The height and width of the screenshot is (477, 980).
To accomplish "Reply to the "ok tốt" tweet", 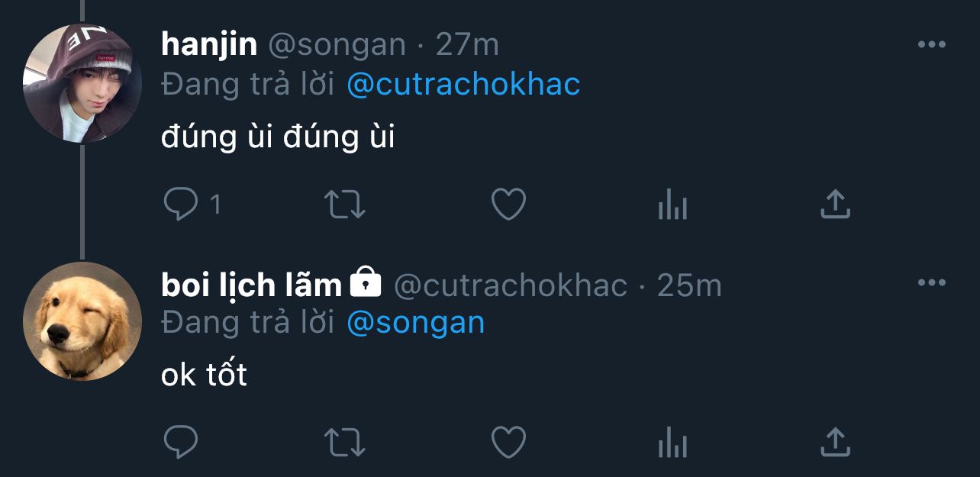I will click(x=181, y=443).
